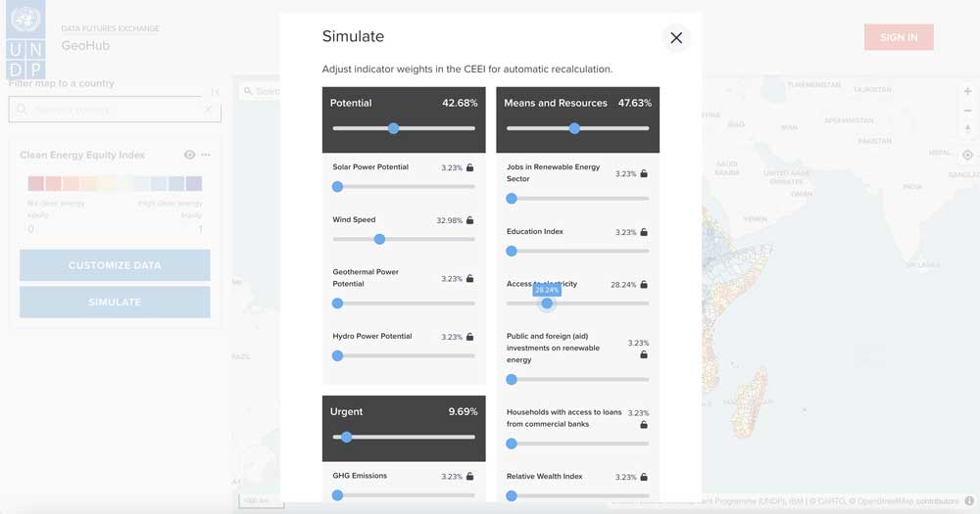Screen dimensions: 980x514
Task: Click the Hydro Power Potential slider handle
Action: pos(337,355)
